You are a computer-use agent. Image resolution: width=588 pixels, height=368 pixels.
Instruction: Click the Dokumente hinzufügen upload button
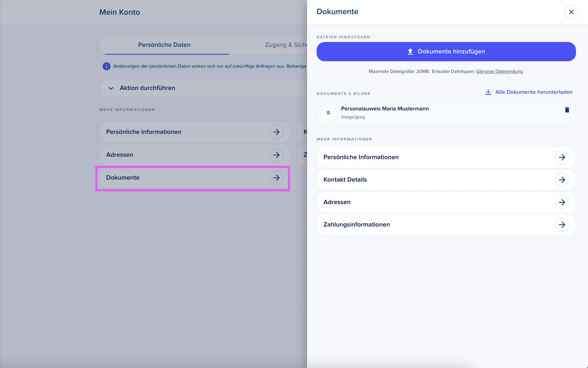pos(446,51)
